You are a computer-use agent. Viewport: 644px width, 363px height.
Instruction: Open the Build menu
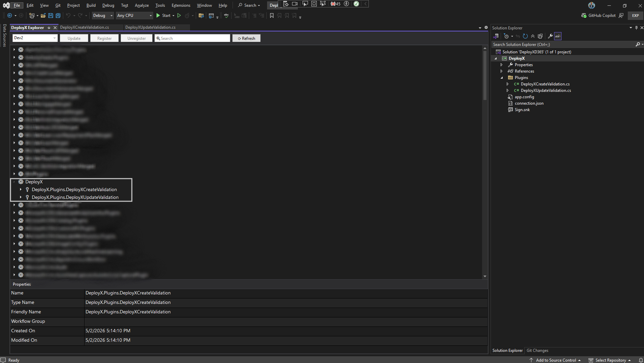(91, 5)
